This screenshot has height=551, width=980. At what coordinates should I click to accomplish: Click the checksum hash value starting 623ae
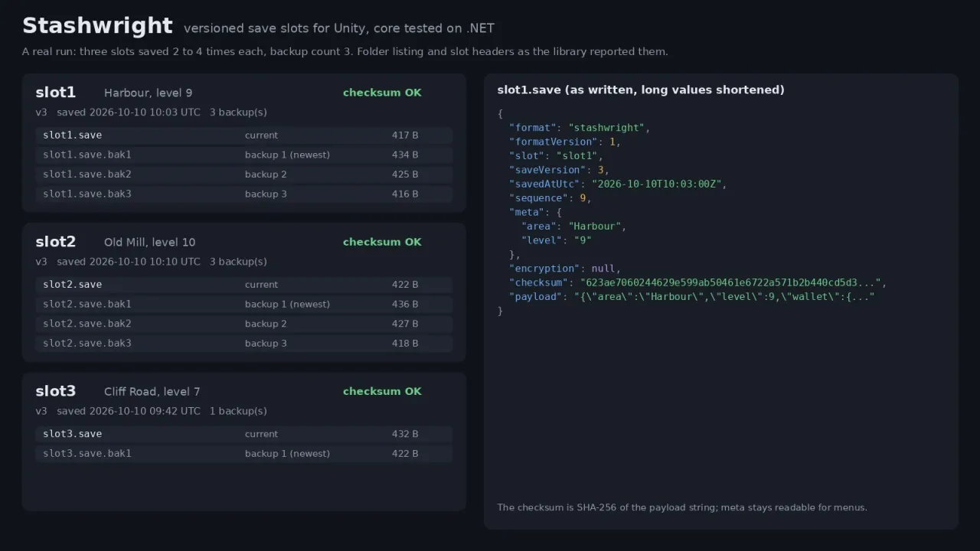click(730, 282)
